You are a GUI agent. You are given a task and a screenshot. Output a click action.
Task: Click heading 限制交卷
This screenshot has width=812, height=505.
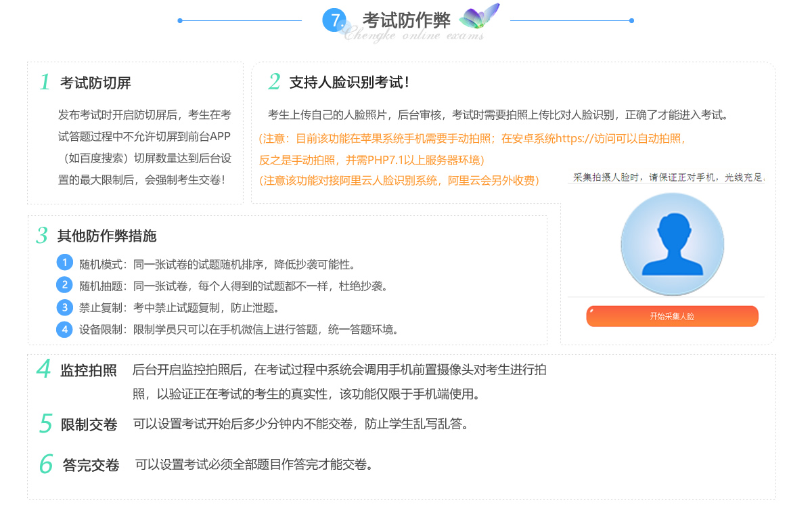tap(89, 424)
